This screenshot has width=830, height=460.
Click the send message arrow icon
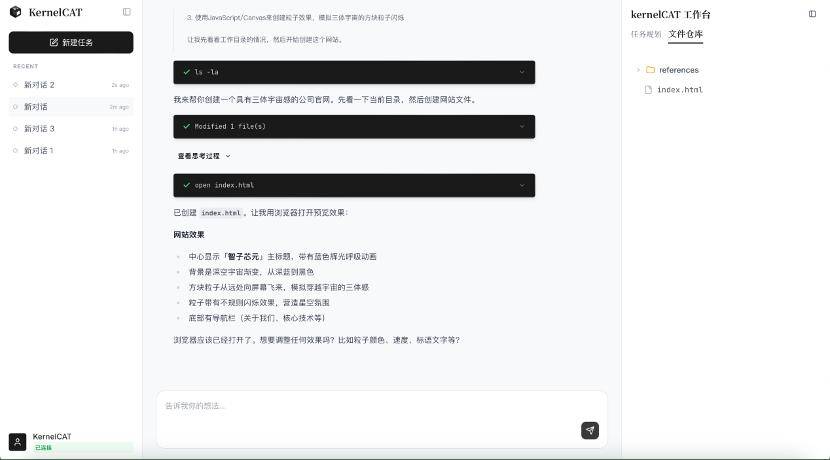click(x=590, y=430)
